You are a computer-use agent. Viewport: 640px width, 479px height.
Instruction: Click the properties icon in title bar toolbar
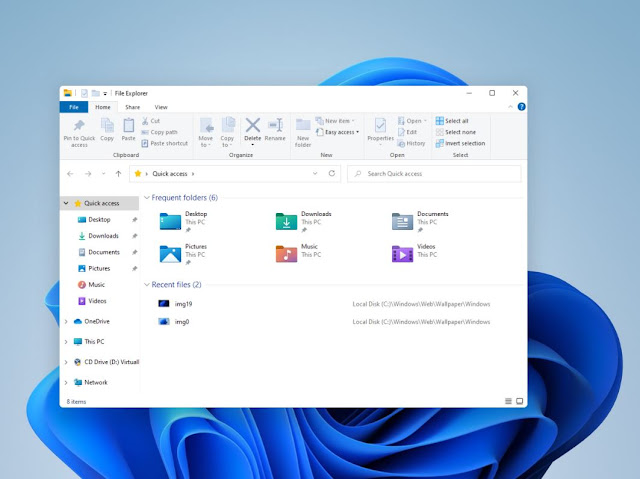(x=84, y=93)
